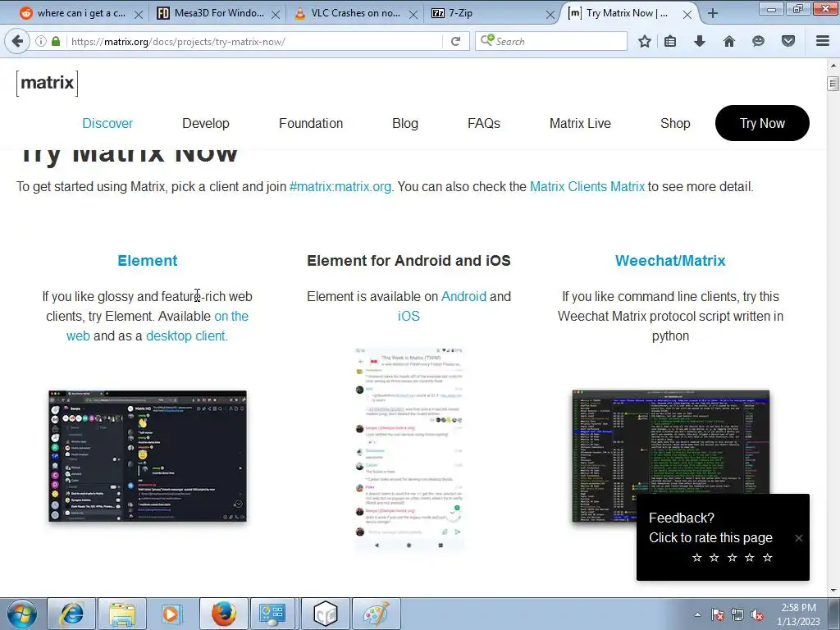This screenshot has width=840, height=630.
Task: Open the Matrix Live nav item
Action: point(580,123)
